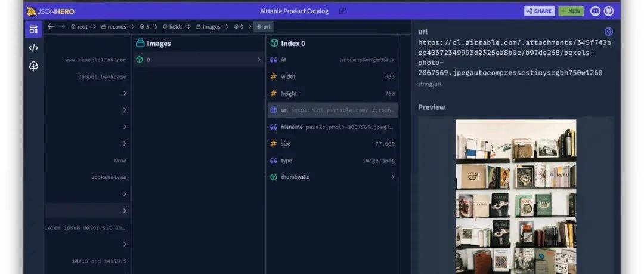Image resolution: width=644 pixels, height=274 pixels.
Task: Select the true value row
Action: point(88,161)
